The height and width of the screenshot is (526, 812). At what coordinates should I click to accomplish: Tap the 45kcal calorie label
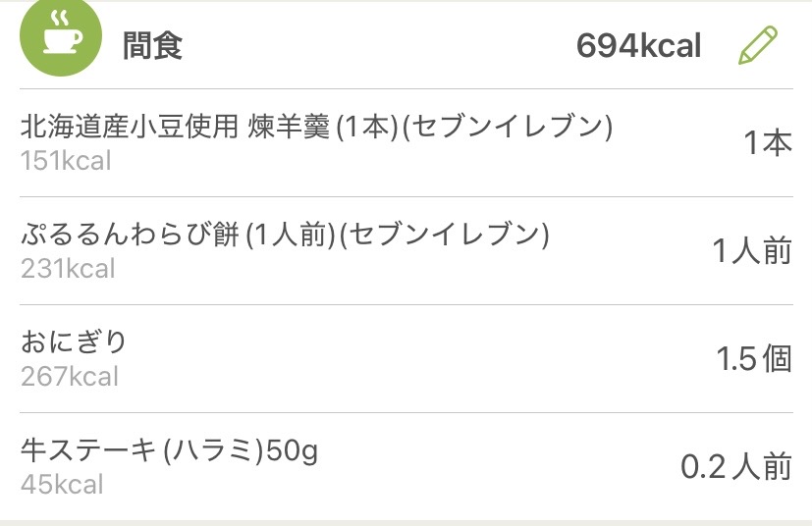coord(61,485)
